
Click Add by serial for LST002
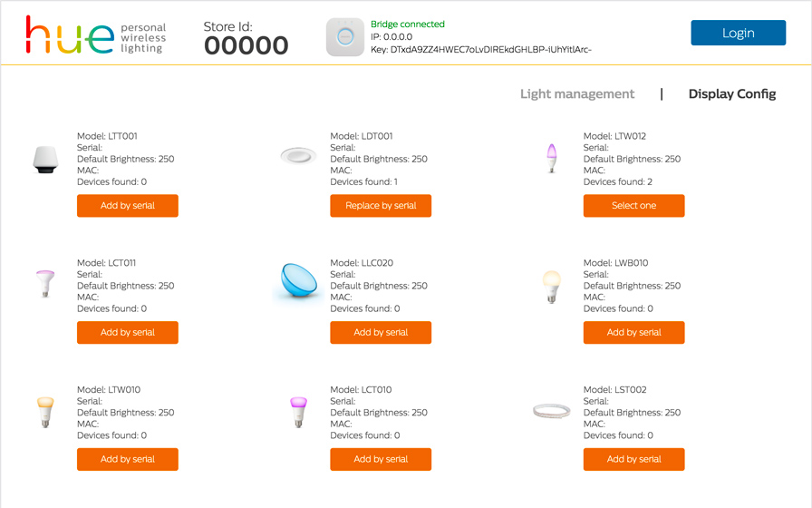[x=633, y=459]
